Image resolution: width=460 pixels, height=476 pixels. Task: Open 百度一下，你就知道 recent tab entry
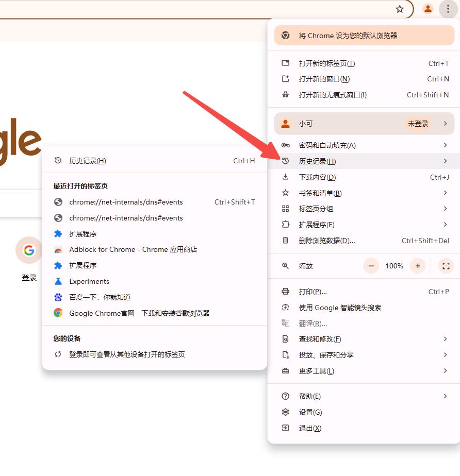coord(155,297)
